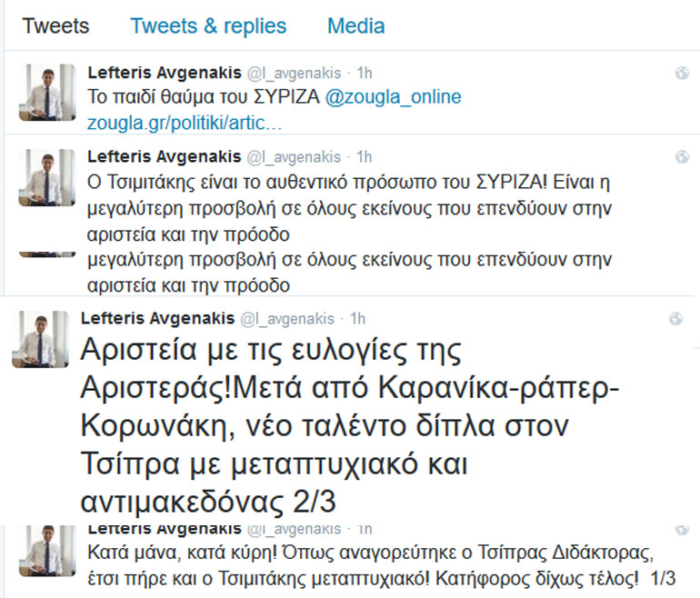This screenshot has height=598, width=700.
Task: Click @l_avgenakis handle on the 2/3 tweet
Action: tap(288, 318)
